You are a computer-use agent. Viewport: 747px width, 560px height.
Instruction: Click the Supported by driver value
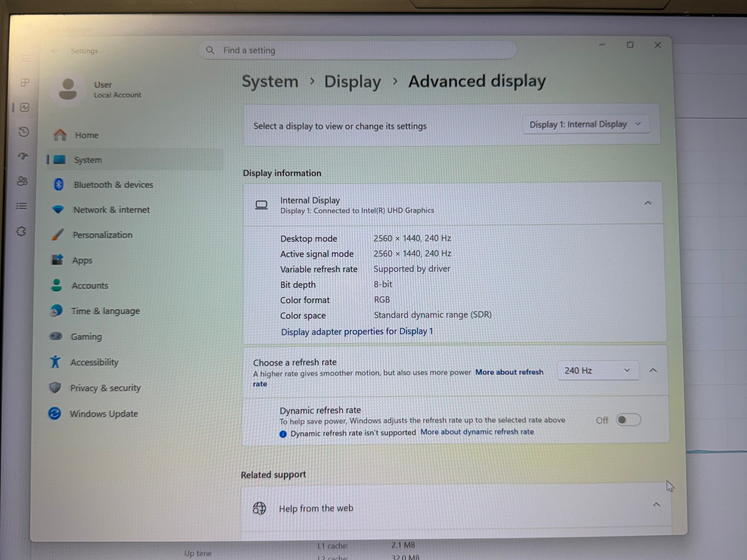[412, 269]
